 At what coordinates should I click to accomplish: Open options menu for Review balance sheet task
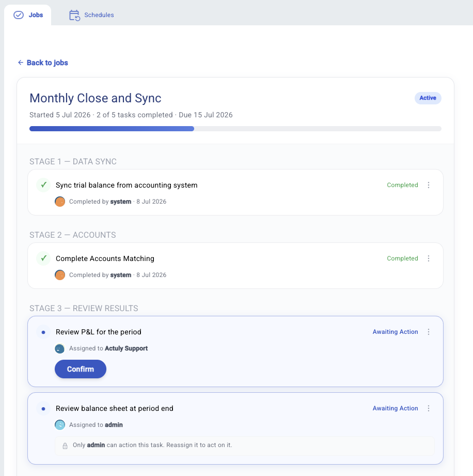pos(429,408)
